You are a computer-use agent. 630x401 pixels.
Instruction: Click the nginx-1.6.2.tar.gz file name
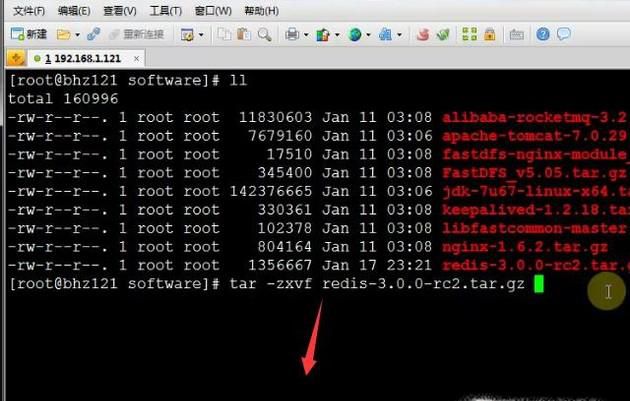(525, 247)
